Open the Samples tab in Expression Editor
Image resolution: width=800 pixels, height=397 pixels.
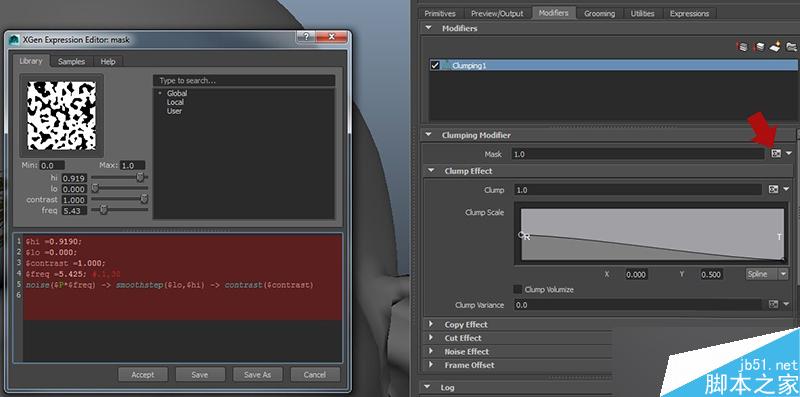click(71, 61)
